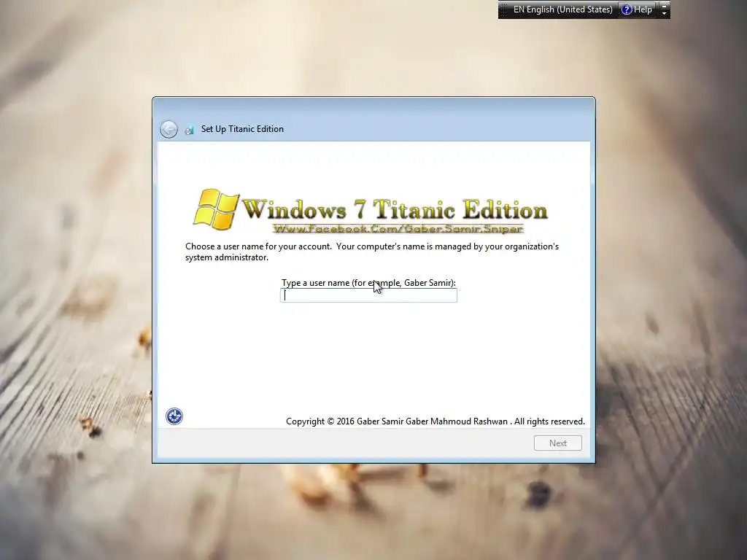747x560 pixels.
Task: Open the EN English (United States) language selector
Action: coord(562,9)
